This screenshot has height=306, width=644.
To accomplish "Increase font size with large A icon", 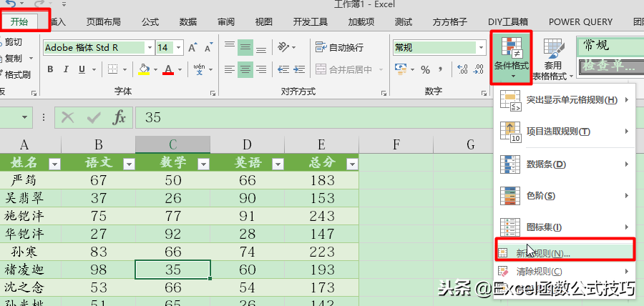I will (x=192, y=48).
